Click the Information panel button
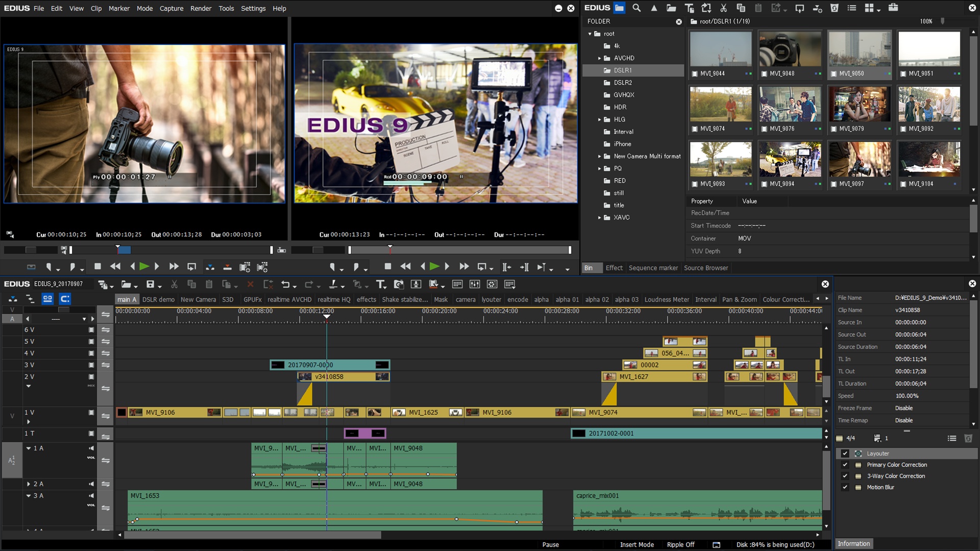The height and width of the screenshot is (551, 980). coord(853,543)
